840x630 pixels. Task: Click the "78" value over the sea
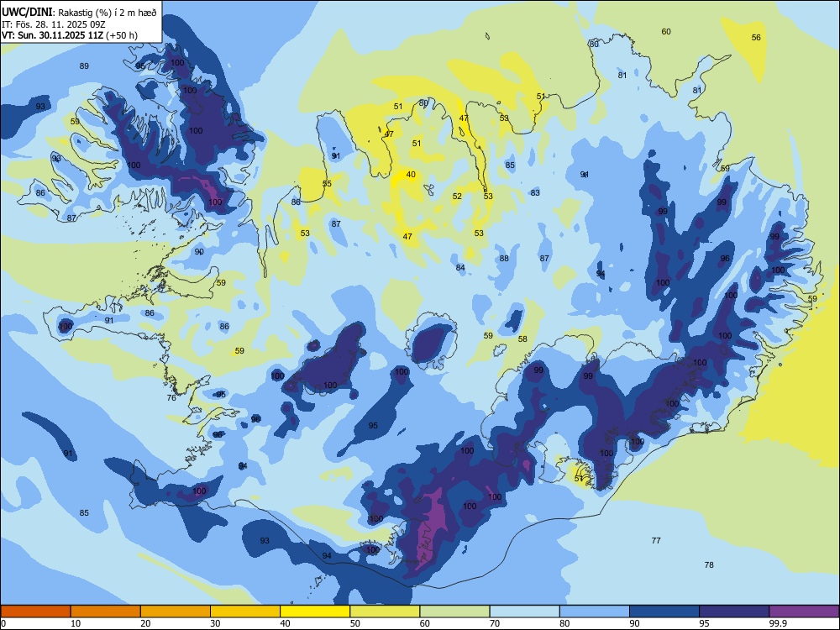tap(709, 564)
